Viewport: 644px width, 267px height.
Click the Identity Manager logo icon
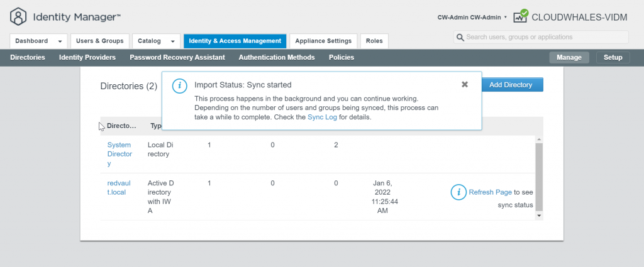tap(18, 17)
